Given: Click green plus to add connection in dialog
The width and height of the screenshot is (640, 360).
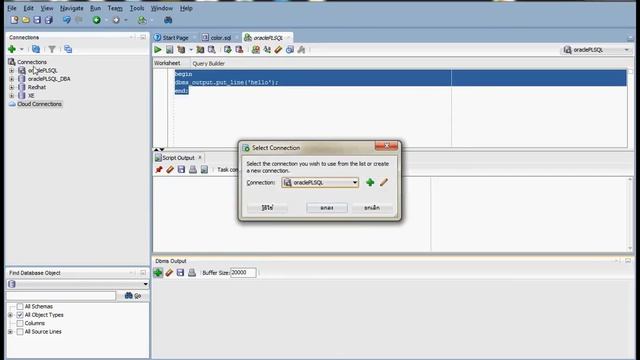Looking at the screenshot, I should (x=370, y=182).
